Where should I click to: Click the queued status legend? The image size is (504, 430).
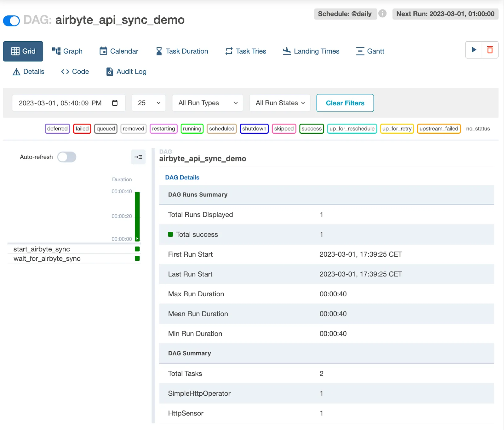[x=106, y=129]
